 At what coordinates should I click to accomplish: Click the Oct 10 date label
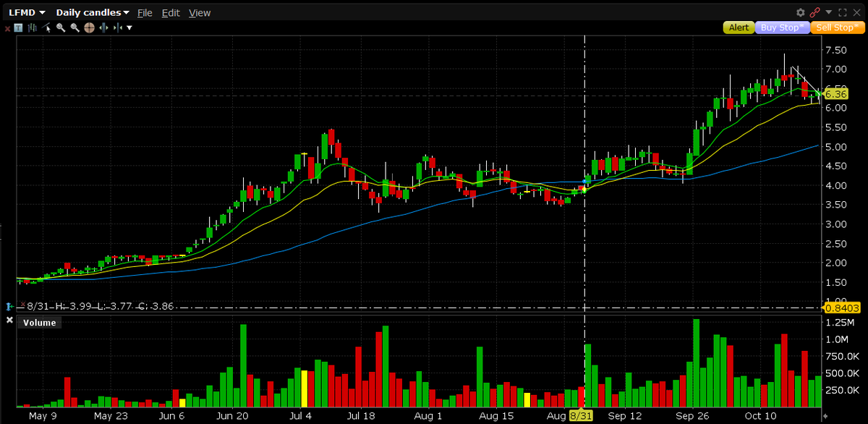[759, 416]
